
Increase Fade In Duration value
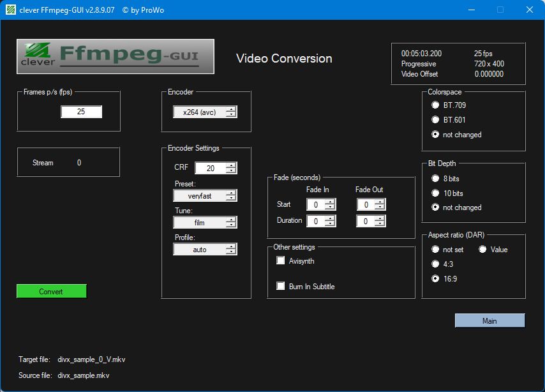(330, 218)
